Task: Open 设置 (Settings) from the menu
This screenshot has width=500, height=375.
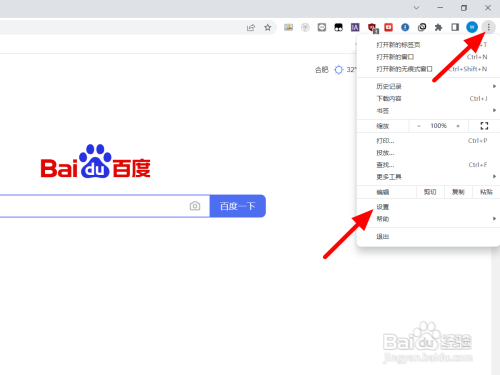Action: [x=428, y=207]
